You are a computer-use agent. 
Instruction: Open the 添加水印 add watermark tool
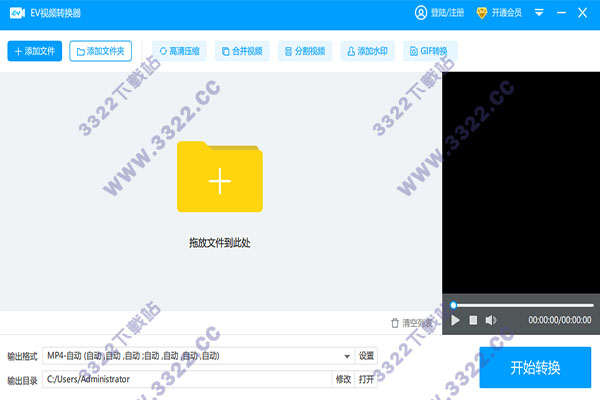[x=367, y=51]
